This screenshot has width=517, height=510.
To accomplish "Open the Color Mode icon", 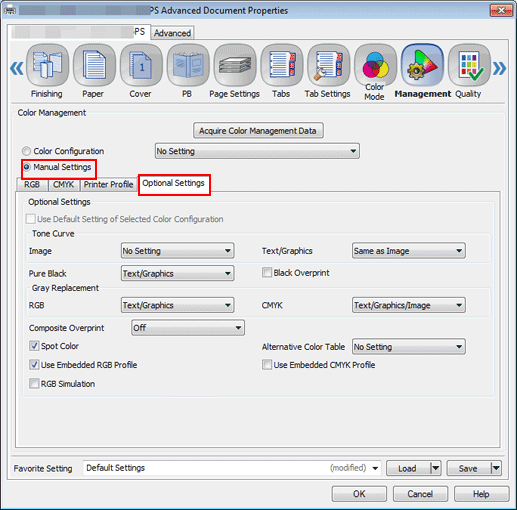I will [375, 65].
